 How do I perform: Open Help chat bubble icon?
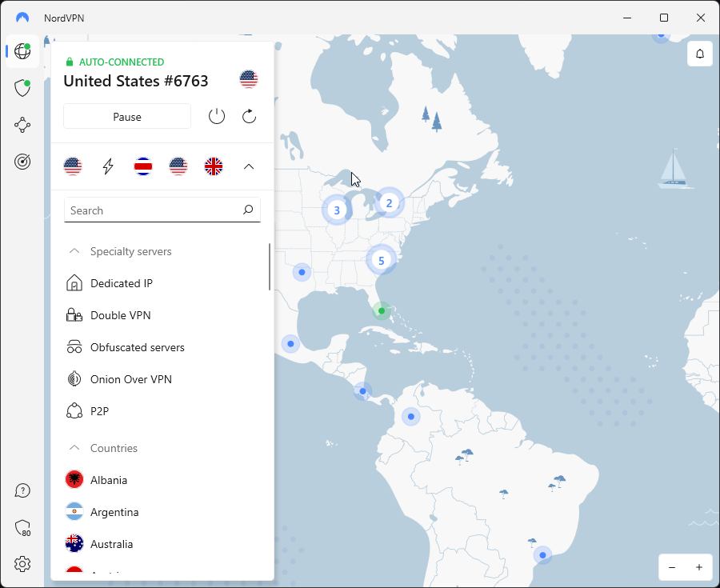(22, 490)
